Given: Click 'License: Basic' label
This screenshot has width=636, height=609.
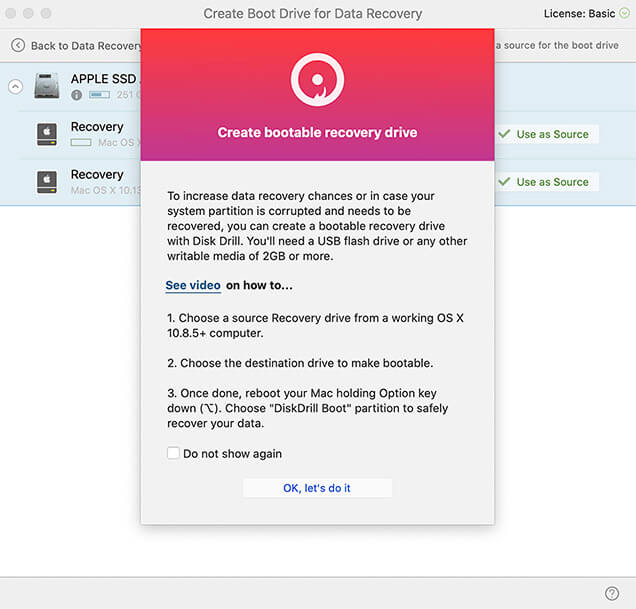Looking at the screenshot, I should click(x=580, y=13).
